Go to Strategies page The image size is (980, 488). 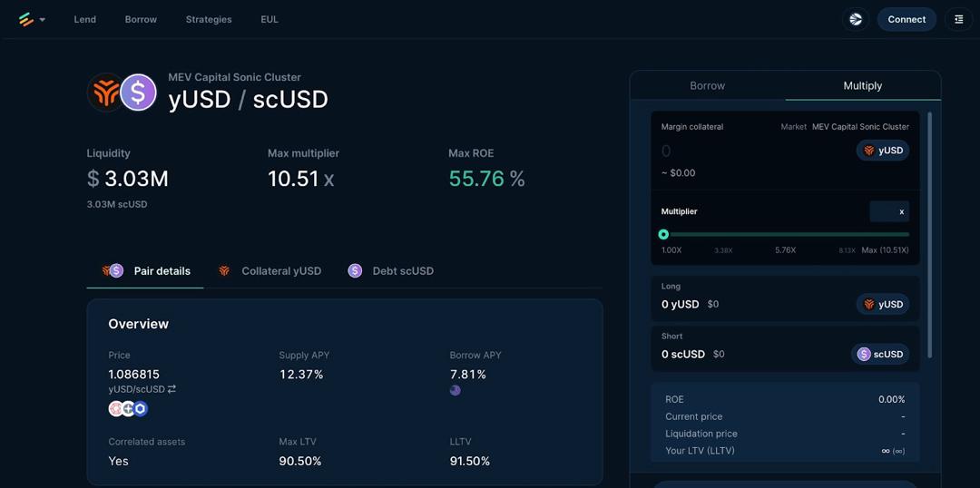209,19
